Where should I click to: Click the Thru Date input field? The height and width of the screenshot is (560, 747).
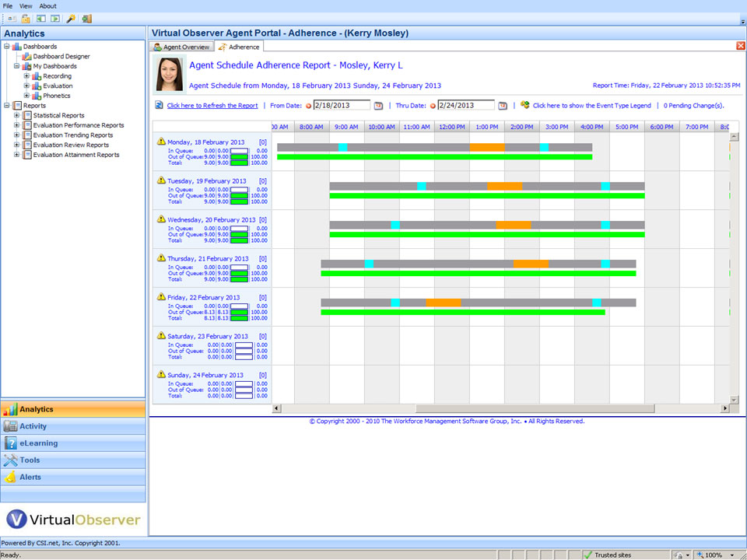click(x=466, y=105)
